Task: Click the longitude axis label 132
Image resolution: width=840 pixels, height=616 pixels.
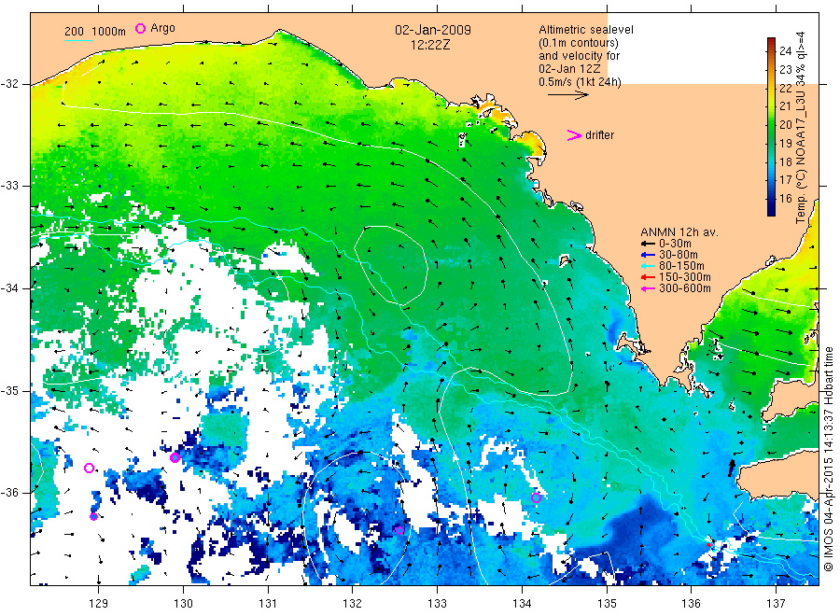Action: (353, 604)
